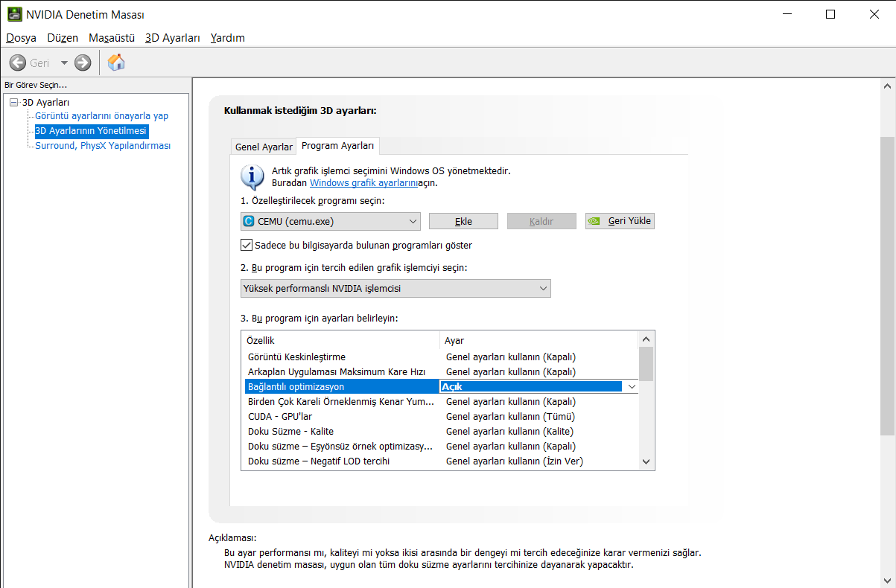Viewport: 896px width, 588px height.
Task: Click the settings list scrollbar thumb
Action: tap(646, 363)
